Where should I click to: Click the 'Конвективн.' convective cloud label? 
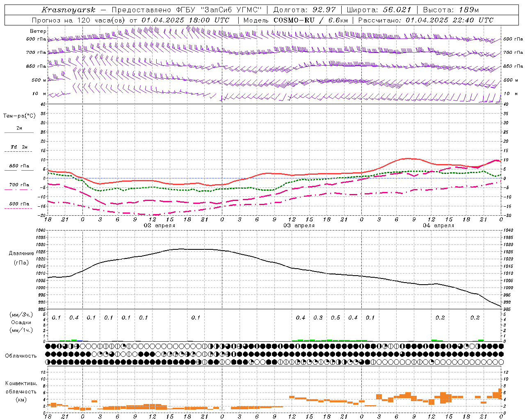21,383
